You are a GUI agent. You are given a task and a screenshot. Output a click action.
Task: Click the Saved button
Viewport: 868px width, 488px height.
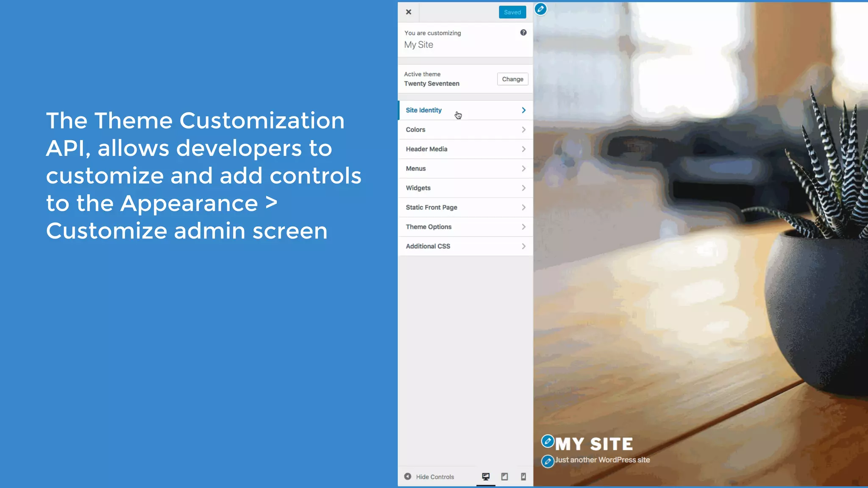coord(512,12)
